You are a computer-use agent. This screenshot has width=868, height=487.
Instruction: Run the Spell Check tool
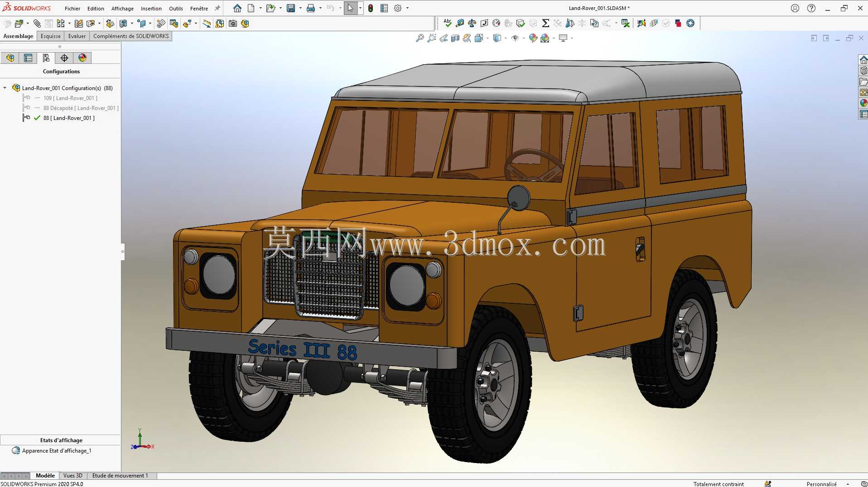tap(448, 23)
